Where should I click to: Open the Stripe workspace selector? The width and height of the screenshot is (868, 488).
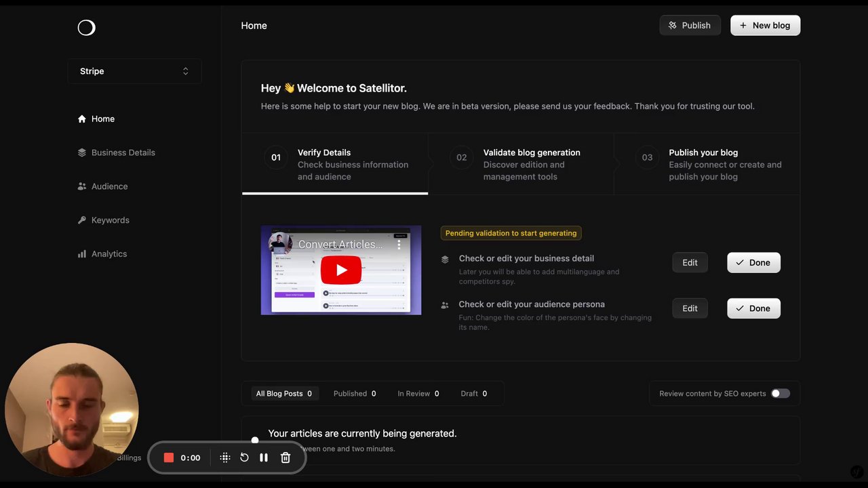[x=134, y=71]
